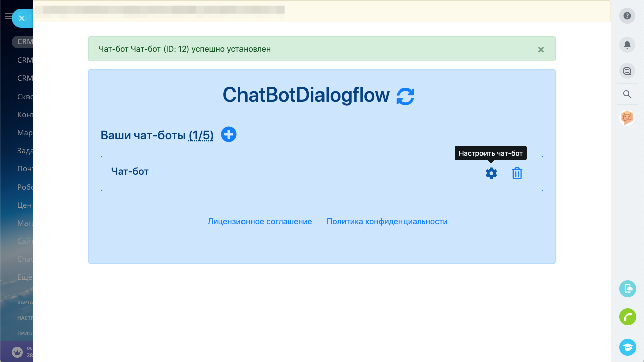644x362 pixels.
Task: Open the Лицензионное соглашение link
Action: 260,221
